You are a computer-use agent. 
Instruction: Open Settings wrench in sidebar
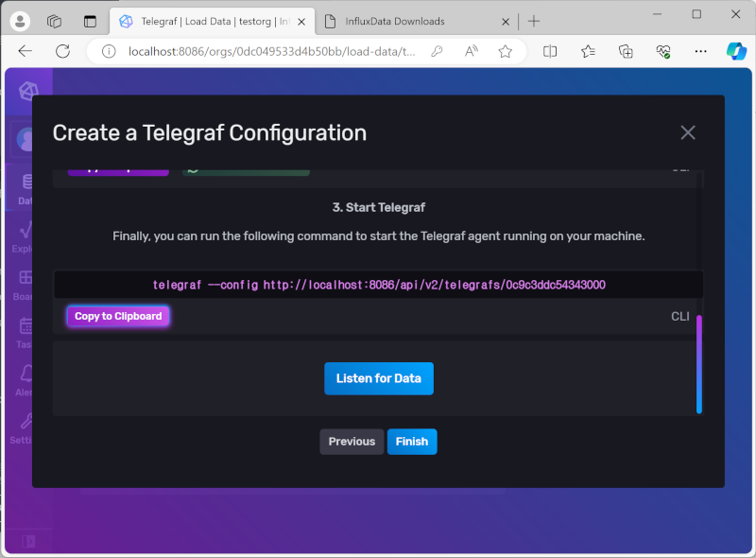tap(21, 428)
